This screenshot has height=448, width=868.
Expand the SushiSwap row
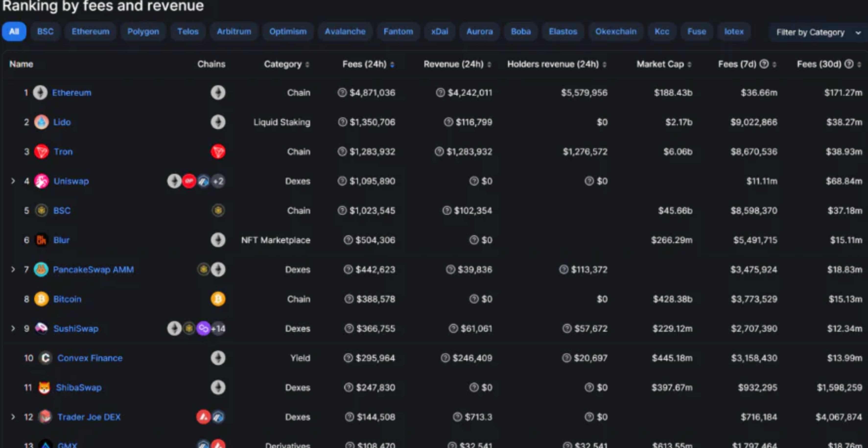pyautogui.click(x=13, y=329)
